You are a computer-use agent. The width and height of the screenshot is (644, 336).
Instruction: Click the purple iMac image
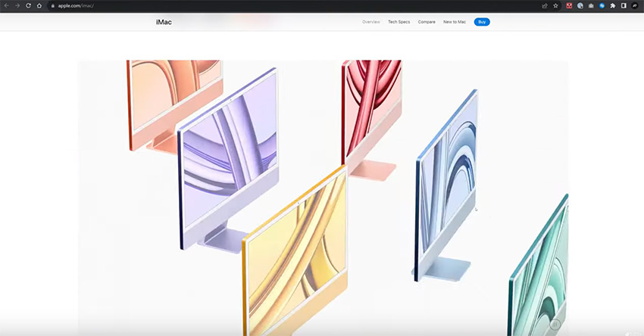pos(229,160)
